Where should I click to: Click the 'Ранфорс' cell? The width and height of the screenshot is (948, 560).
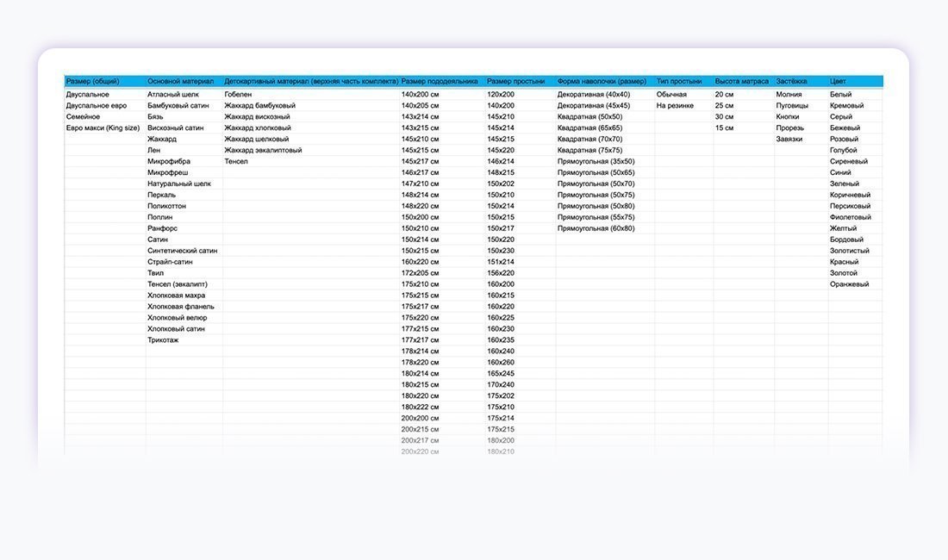163,228
